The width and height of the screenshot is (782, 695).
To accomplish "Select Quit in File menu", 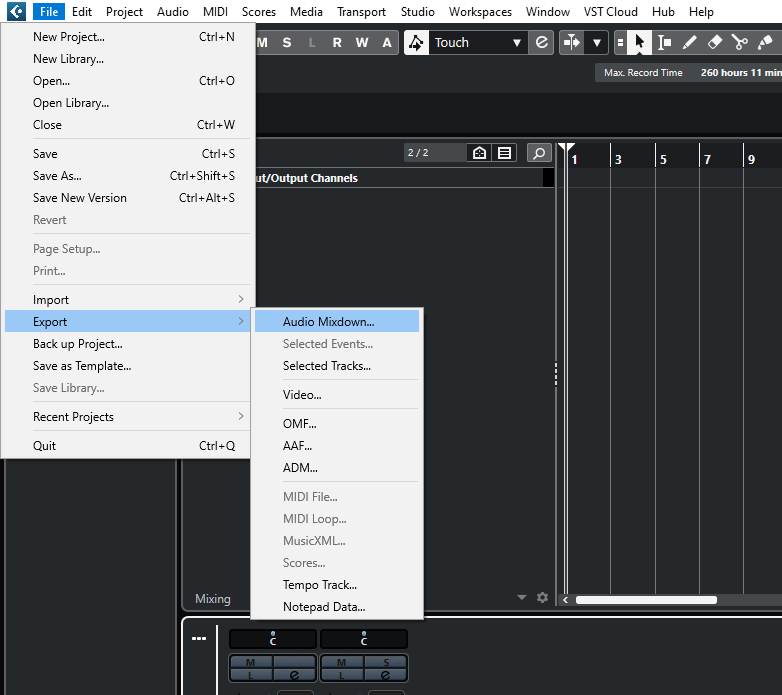I will pos(128,446).
